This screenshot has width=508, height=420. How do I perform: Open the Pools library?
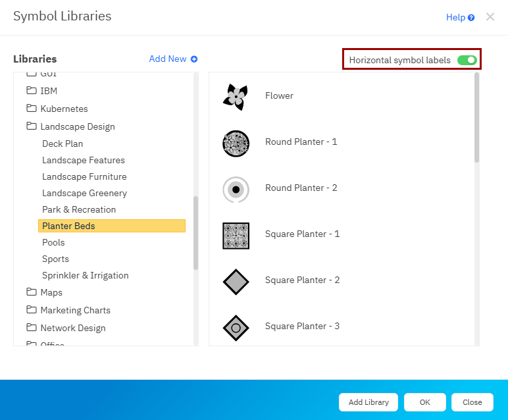click(53, 242)
